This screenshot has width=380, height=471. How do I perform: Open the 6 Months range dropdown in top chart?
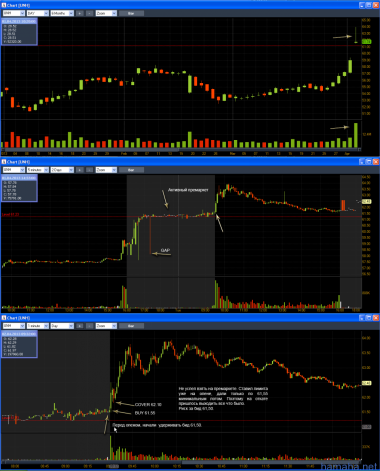[x=62, y=13]
